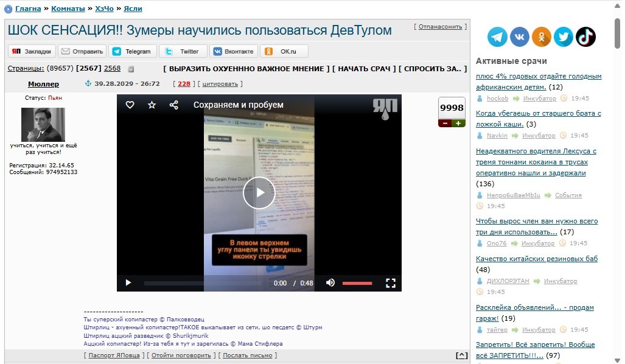The width and height of the screenshot is (625, 364).
Task: Open Паспорт ЯПовца link
Action: (114, 355)
